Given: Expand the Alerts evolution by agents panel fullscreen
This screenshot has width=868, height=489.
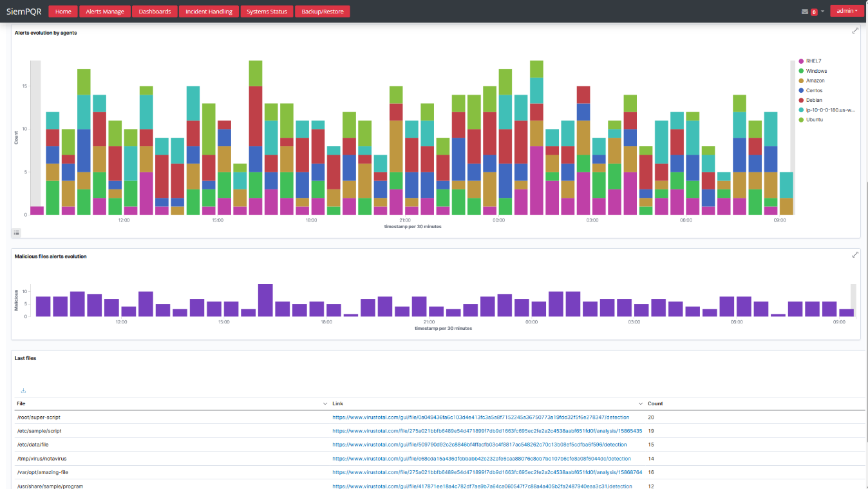Looking at the screenshot, I should (x=855, y=31).
